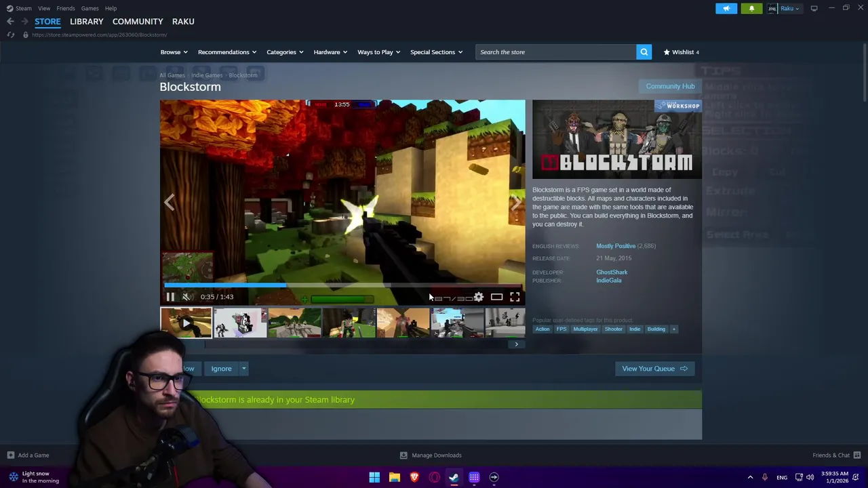The width and height of the screenshot is (868, 488).
Task: Open Brave browser from the taskbar
Action: [414, 477]
